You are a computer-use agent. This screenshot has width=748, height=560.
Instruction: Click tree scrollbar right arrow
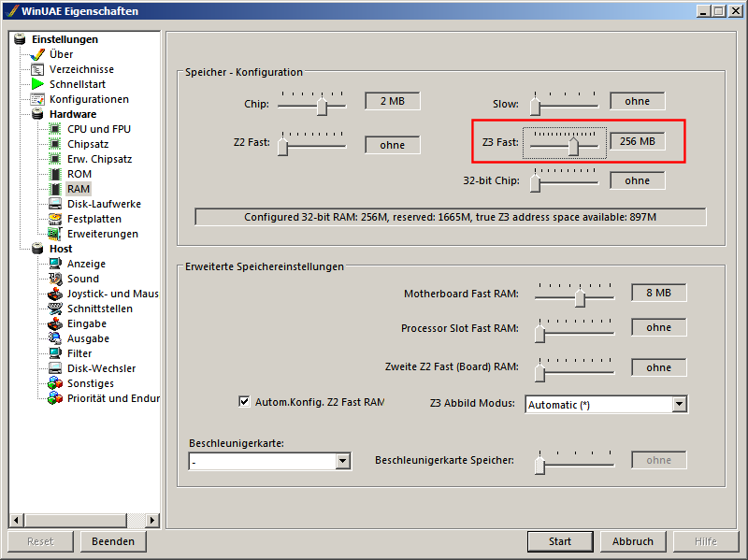click(x=152, y=520)
